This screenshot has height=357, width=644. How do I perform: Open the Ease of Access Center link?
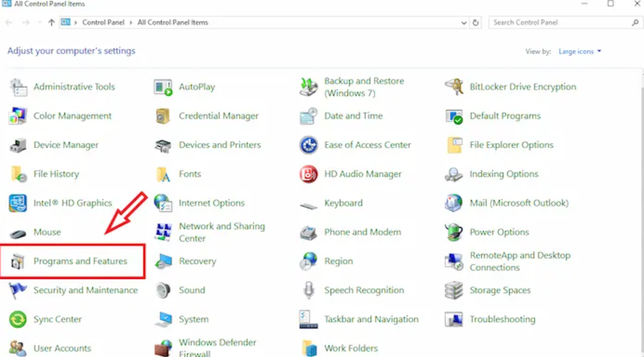(367, 145)
